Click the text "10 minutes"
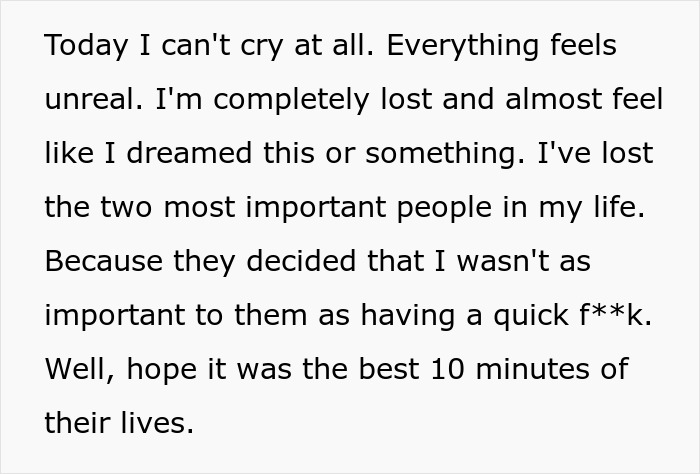The image size is (700, 474). coord(507,370)
